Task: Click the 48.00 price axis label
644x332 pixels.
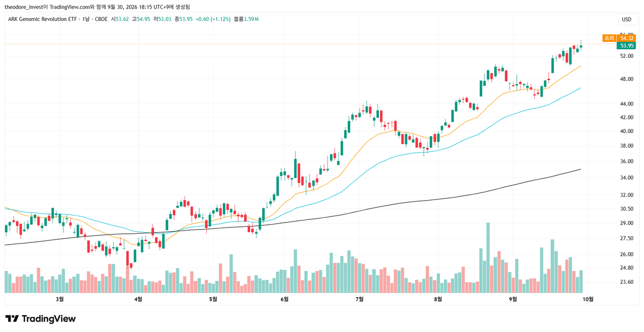Action: [626, 79]
